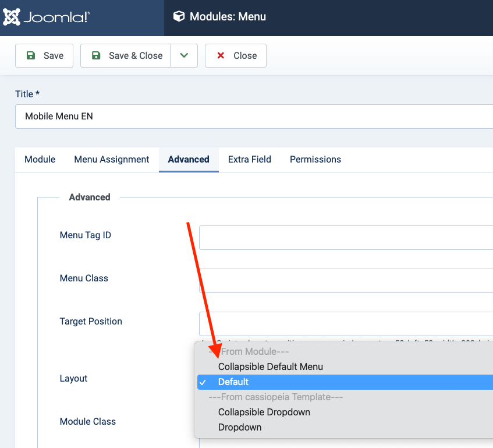Screen dimensions: 493x448
Task: Open the Menu Assignment tab
Action: pos(112,160)
